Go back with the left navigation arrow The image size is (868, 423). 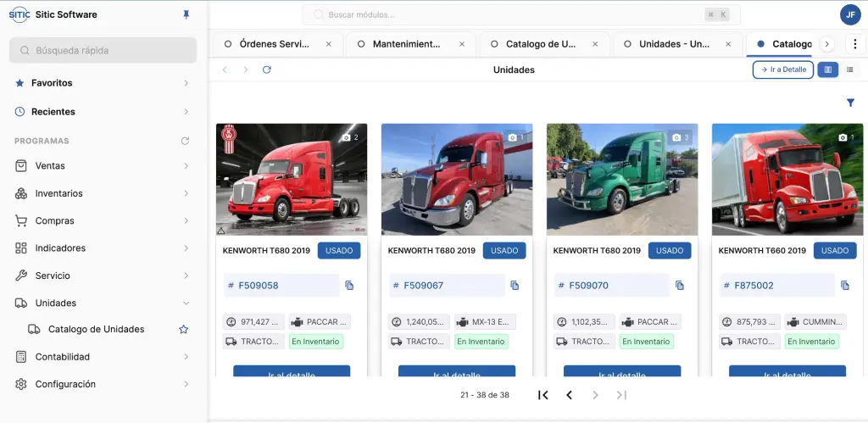225,70
